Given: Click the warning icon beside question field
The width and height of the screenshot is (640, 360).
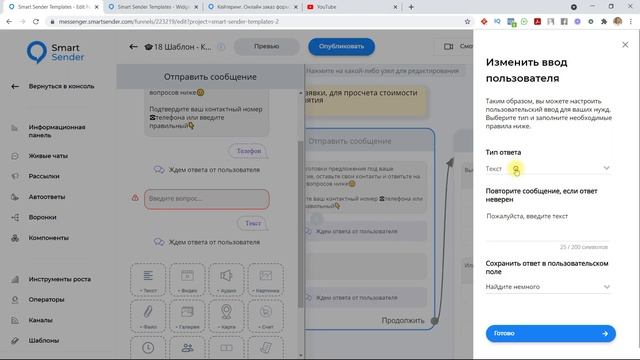Looking at the screenshot, I should (x=135, y=198).
